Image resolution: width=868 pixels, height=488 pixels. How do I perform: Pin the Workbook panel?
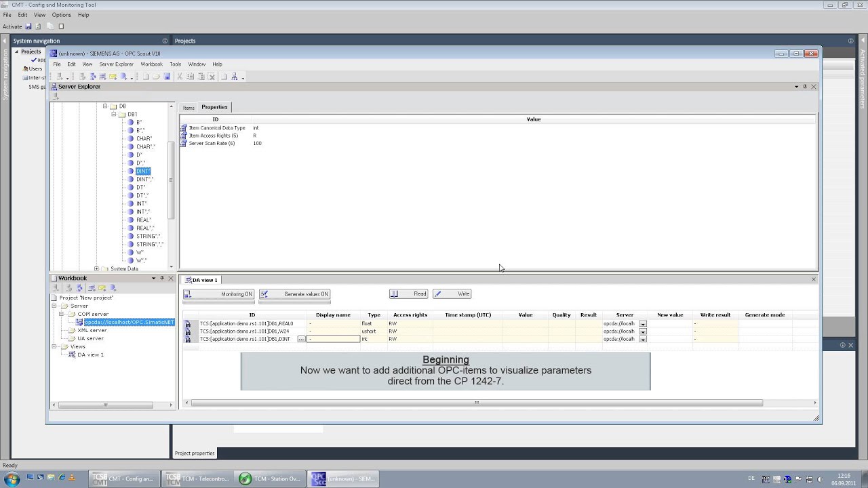click(x=161, y=278)
